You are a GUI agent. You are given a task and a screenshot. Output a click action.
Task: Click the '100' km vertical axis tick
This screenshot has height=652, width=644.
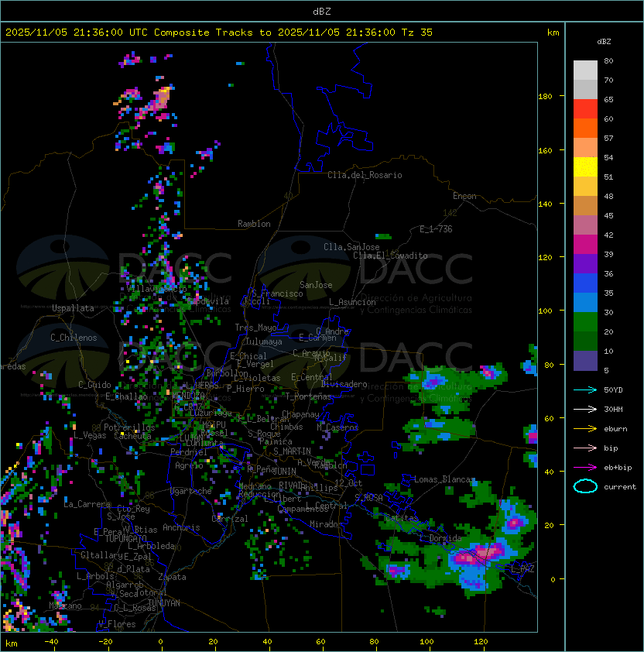[545, 311]
